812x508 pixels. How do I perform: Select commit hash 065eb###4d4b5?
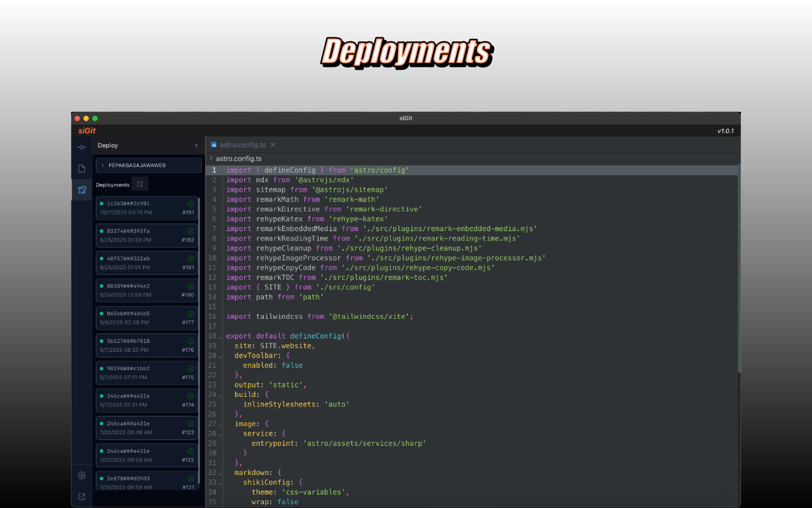click(x=128, y=314)
